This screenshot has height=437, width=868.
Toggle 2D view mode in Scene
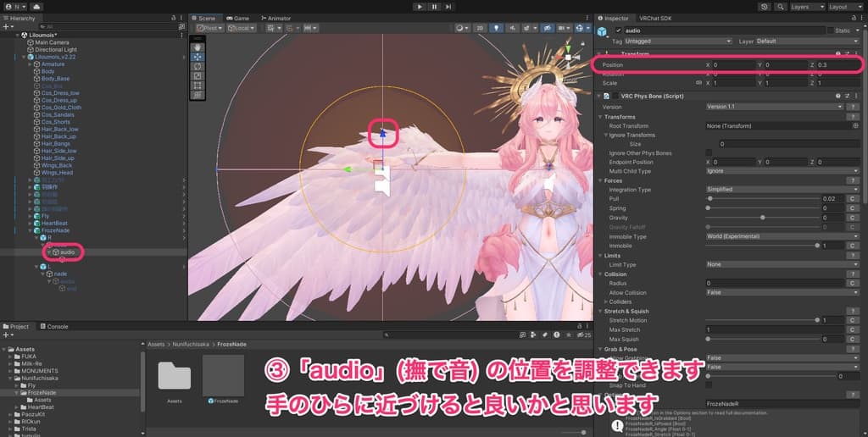coord(480,28)
